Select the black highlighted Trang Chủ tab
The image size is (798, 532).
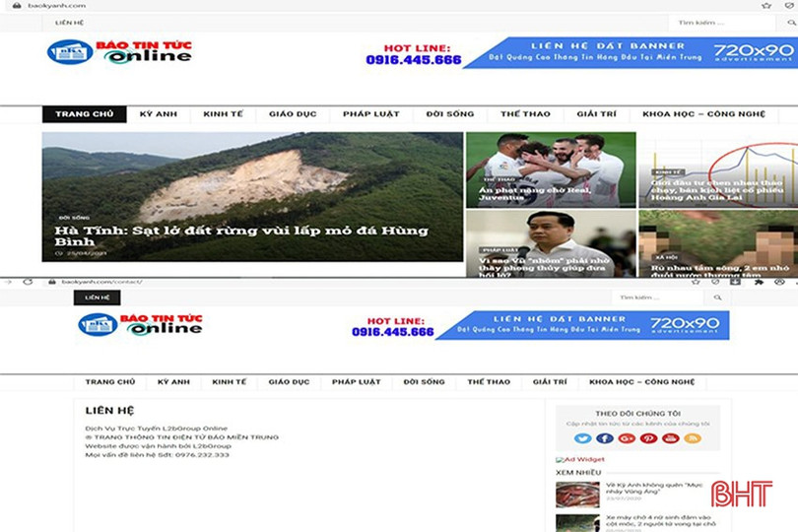84,114
